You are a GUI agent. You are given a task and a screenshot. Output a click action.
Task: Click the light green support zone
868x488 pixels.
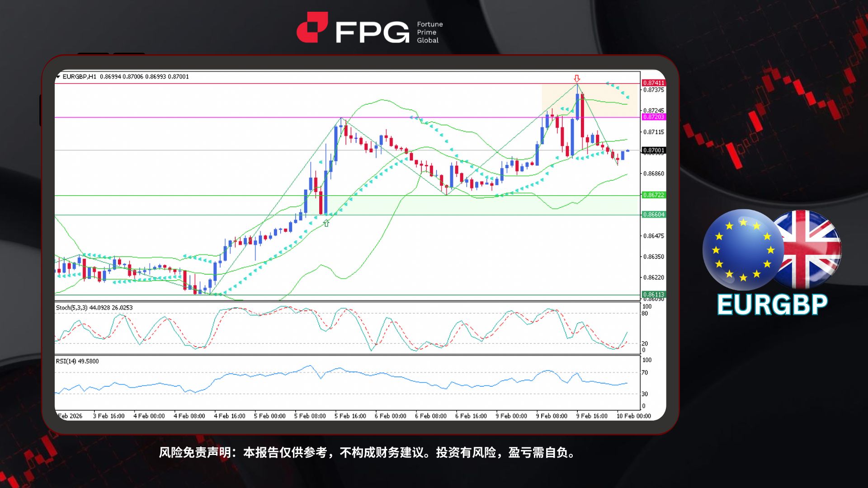181,205
